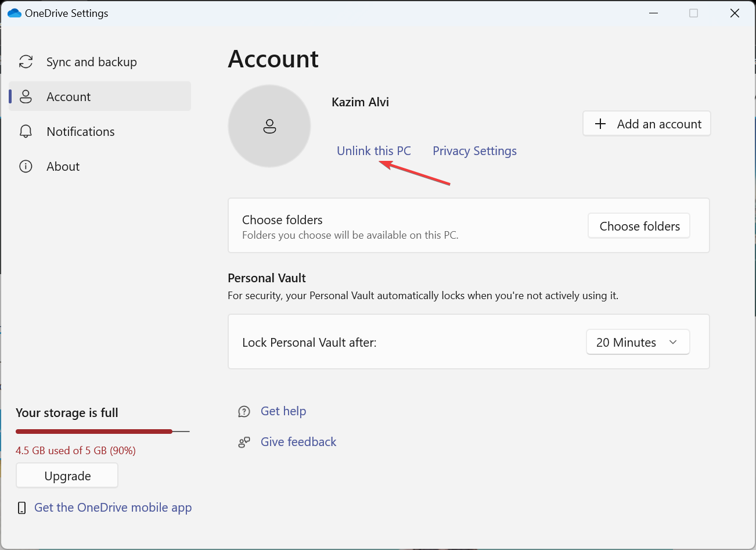Image resolution: width=756 pixels, height=550 pixels.
Task: Click the Personal Vault heading
Action: pyautogui.click(x=267, y=278)
